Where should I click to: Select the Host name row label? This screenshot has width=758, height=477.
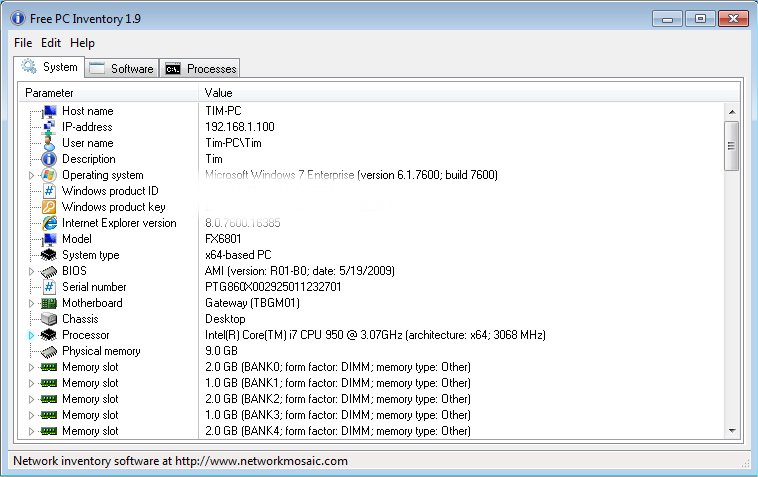pos(87,111)
